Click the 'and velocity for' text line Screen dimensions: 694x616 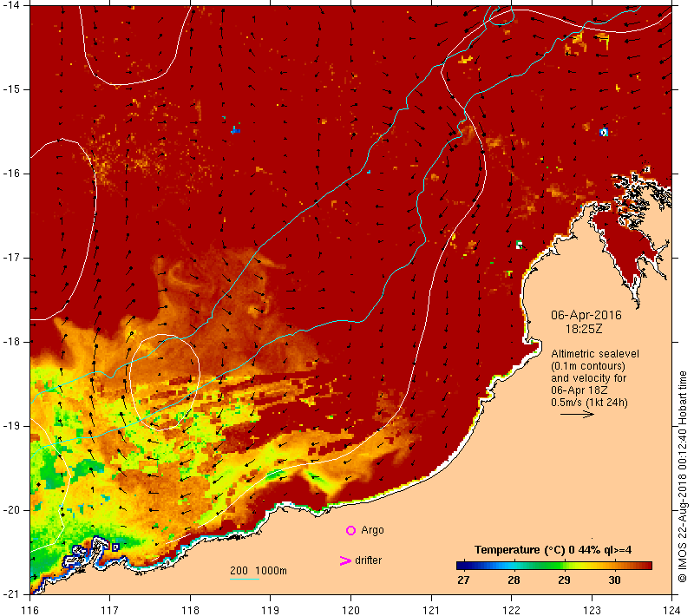(x=589, y=378)
